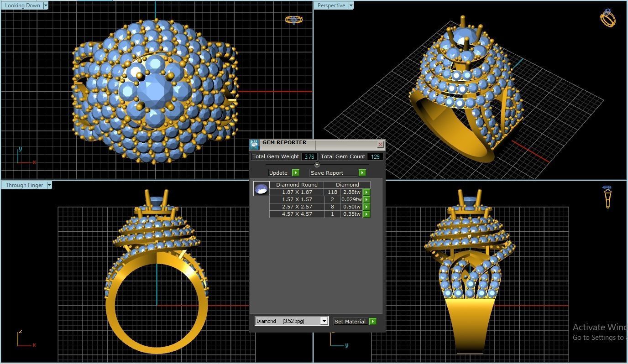Click the Perspective viewport label

point(331,5)
